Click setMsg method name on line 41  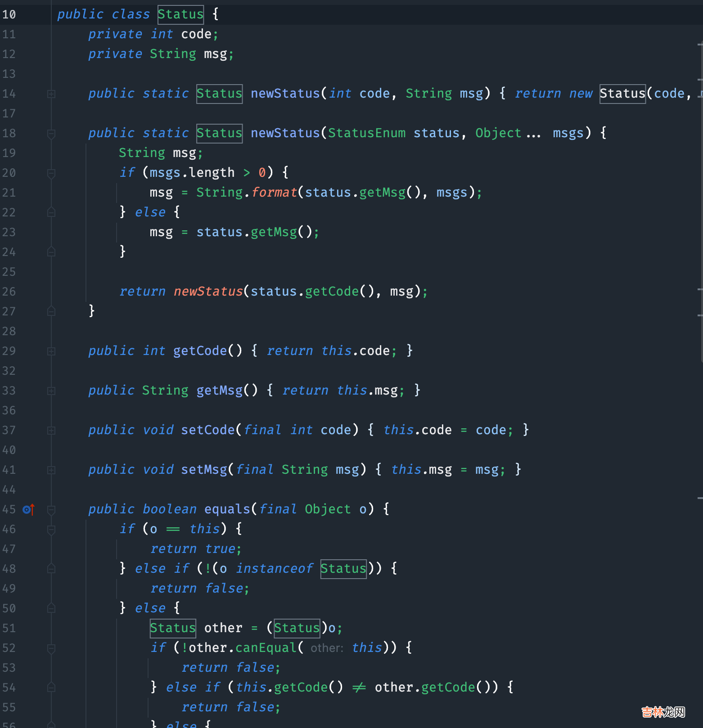(x=204, y=470)
